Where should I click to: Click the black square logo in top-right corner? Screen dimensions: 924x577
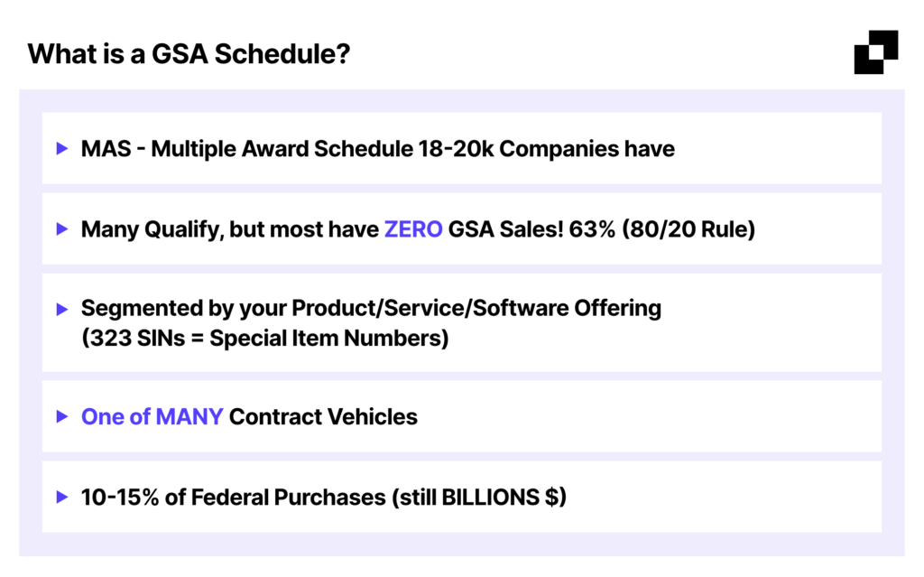coord(875,51)
